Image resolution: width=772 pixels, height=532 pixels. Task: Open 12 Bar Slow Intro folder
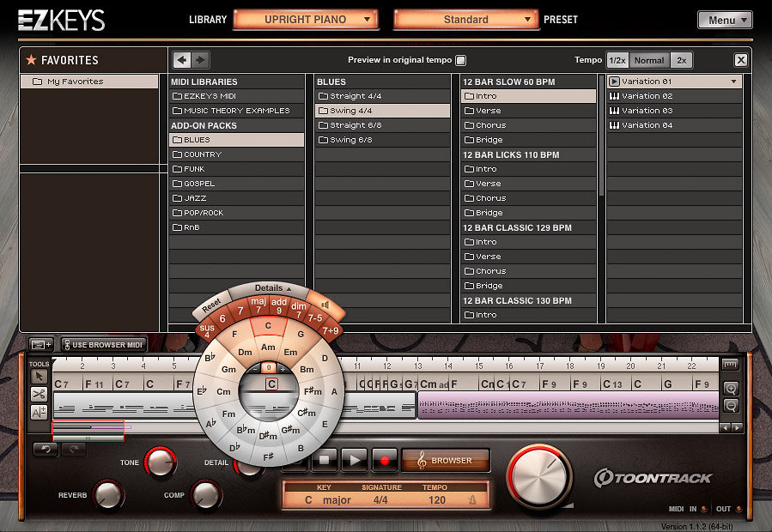tap(528, 96)
